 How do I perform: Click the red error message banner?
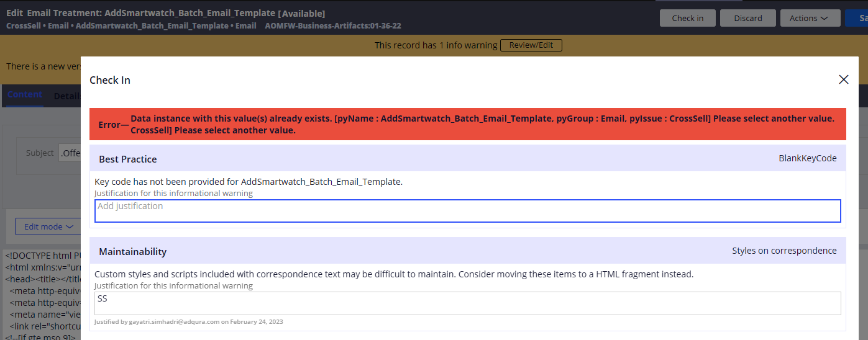(x=467, y=124)
